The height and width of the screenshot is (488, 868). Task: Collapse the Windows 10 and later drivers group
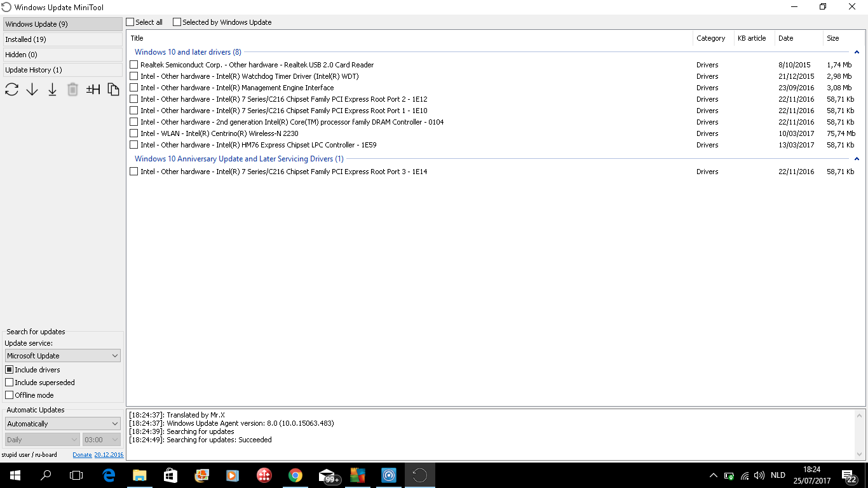click(x=857, y=52)
